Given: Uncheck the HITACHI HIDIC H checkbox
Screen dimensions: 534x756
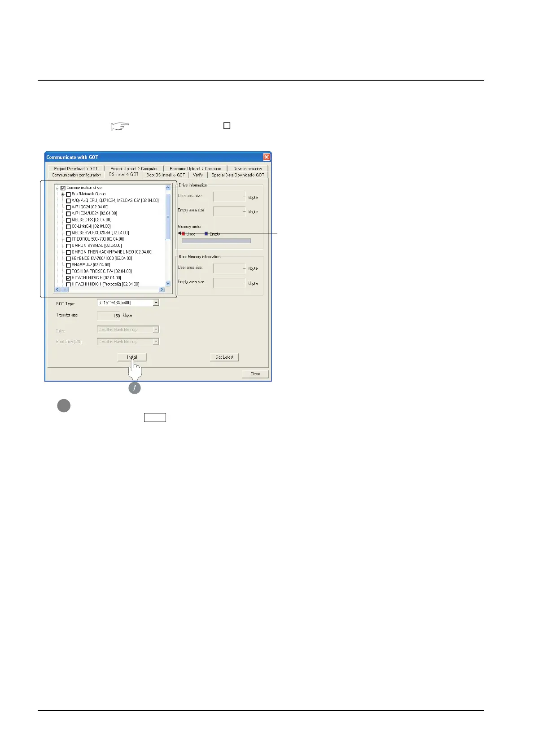Looking at the screenshot, I should [x=69, y=278].
